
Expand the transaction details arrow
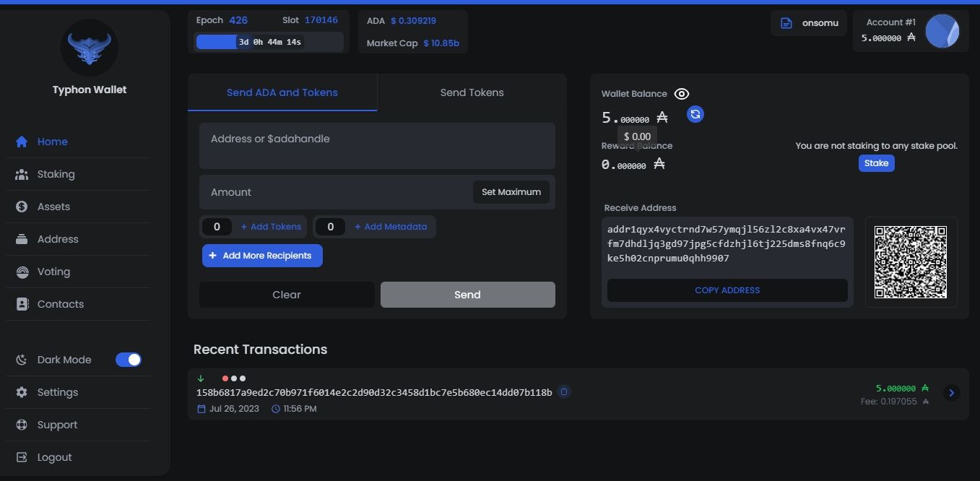[951, 393]
